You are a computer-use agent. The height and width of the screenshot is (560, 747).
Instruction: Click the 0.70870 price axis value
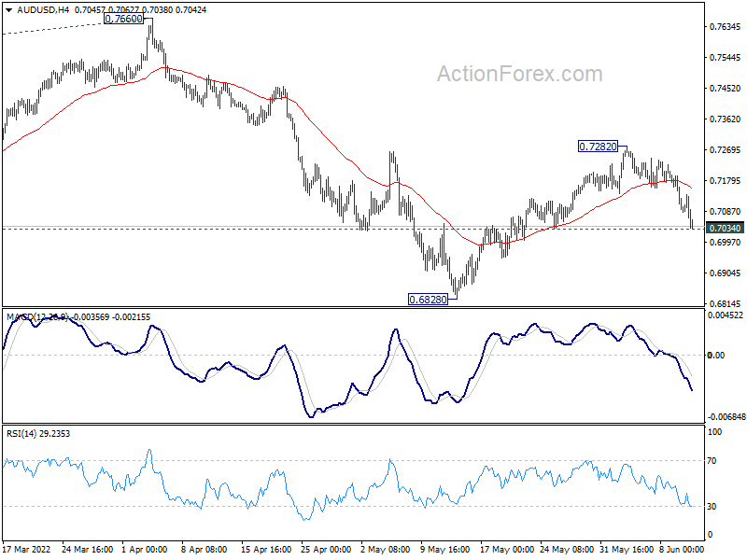726,212
